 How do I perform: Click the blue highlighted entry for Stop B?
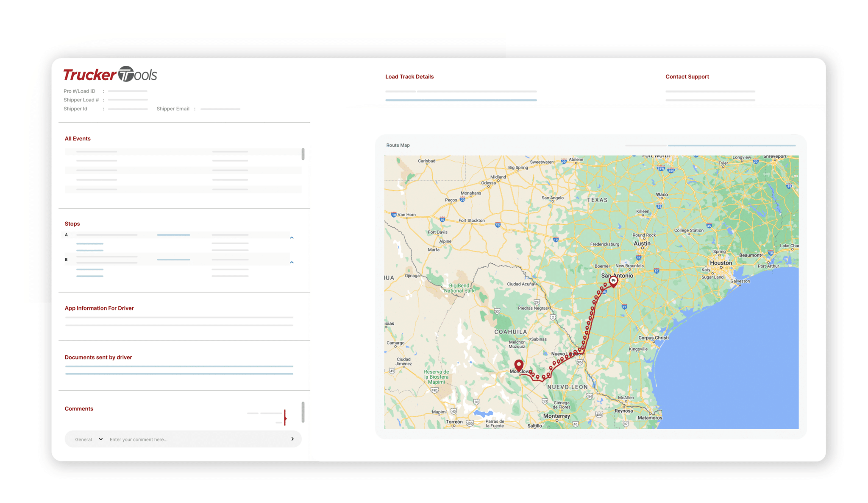point(174,259)
